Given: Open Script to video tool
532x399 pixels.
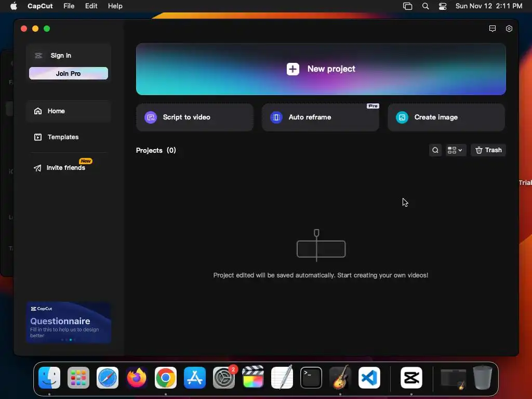Looking at the screenshot, I should click(195, 117).
